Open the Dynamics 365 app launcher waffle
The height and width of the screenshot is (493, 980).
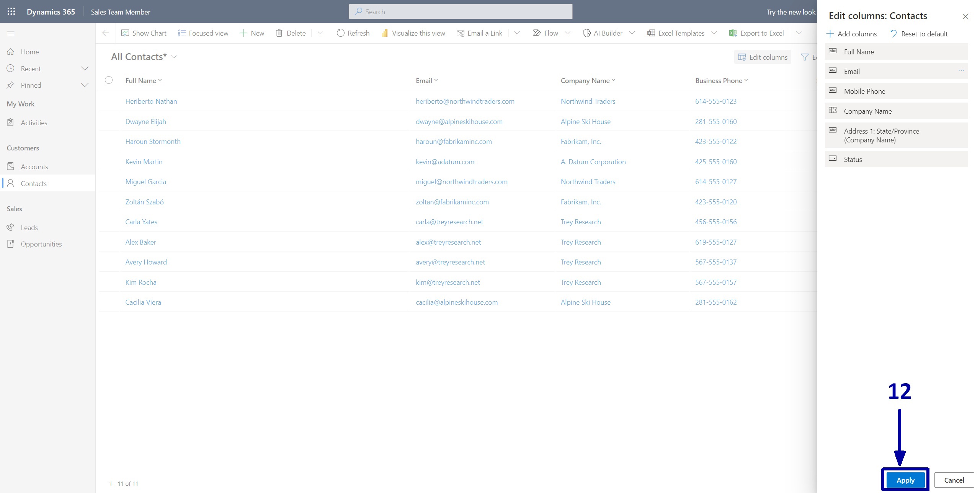(x=11, y=11)
